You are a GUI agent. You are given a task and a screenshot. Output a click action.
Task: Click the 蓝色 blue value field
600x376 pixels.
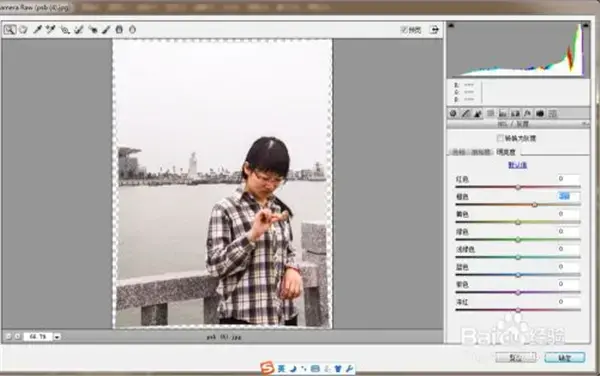(x=568, y=266)
